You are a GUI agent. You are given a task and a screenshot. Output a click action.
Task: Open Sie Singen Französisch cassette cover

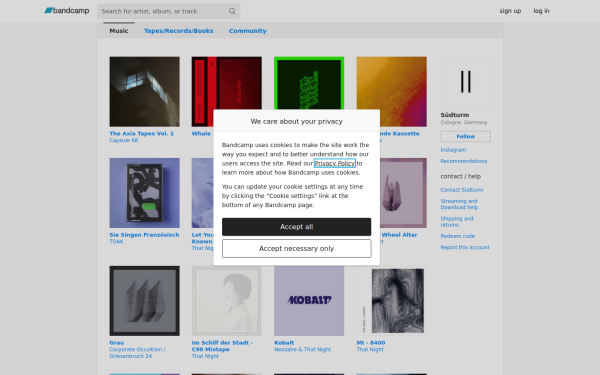click(x=144, y=193)
